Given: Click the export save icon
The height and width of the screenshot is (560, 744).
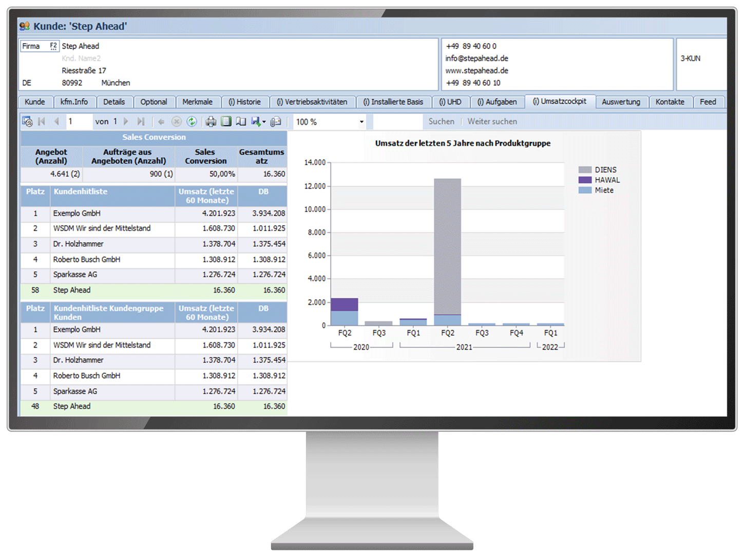Looking at the screenshot, I should (x=256, y=122).
